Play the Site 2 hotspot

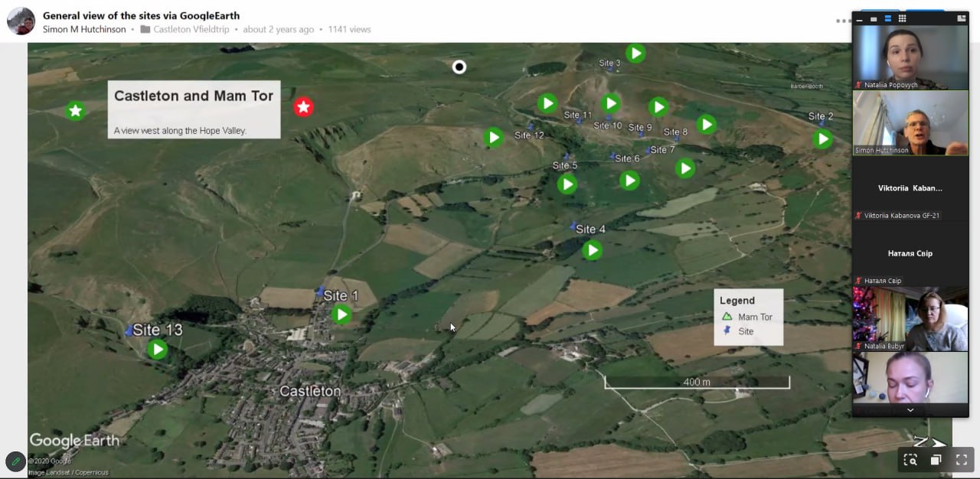point(822,139)
